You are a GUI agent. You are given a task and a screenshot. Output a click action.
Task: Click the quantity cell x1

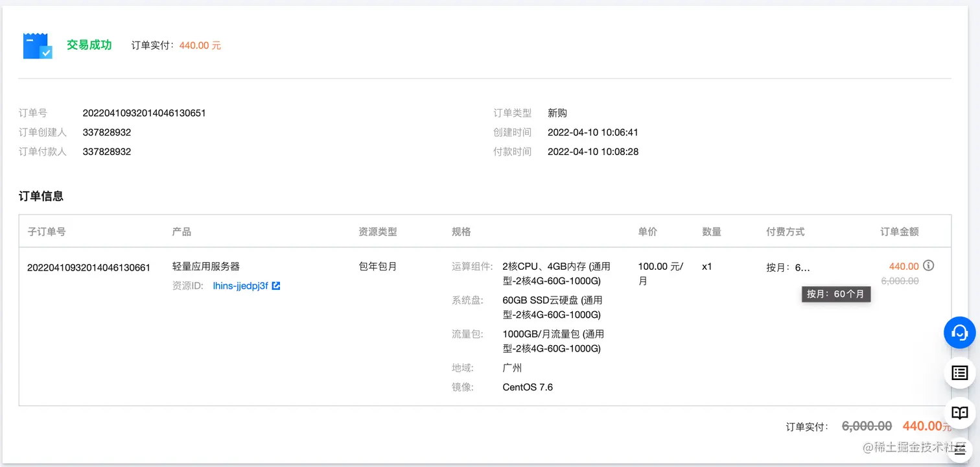(x=707, y=267)
